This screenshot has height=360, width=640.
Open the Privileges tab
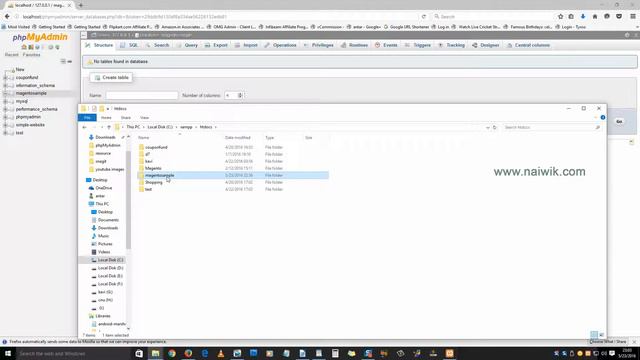click(319, 45)
